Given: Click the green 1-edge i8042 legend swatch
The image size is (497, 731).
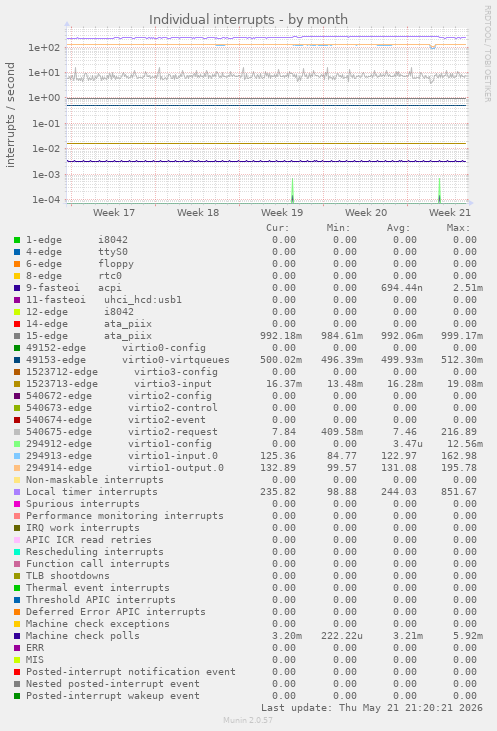Looking at the screenshot, I should point(17,240).
